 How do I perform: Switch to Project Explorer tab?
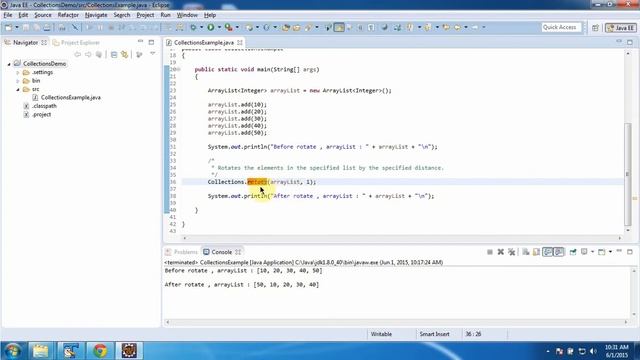76,42
